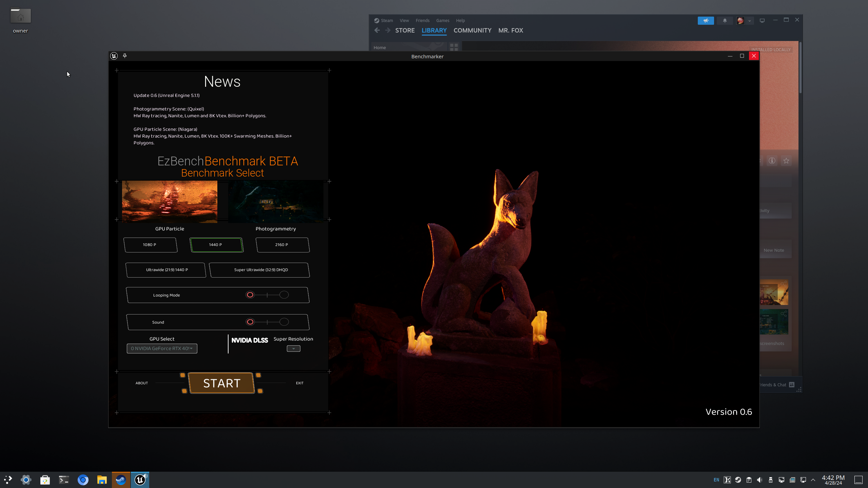
Task: Click the network connection tray icon
Action: pyautogui.click(x=803, y=480)
